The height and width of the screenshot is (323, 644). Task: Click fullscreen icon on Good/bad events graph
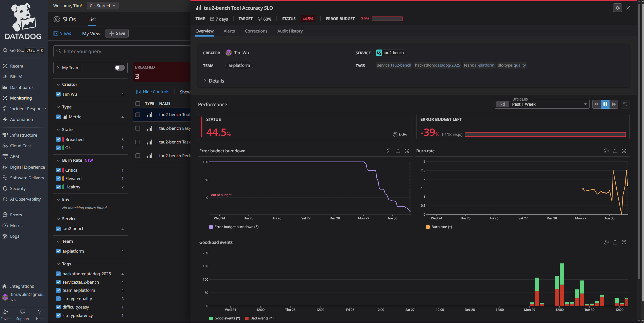tap(624, 242)
